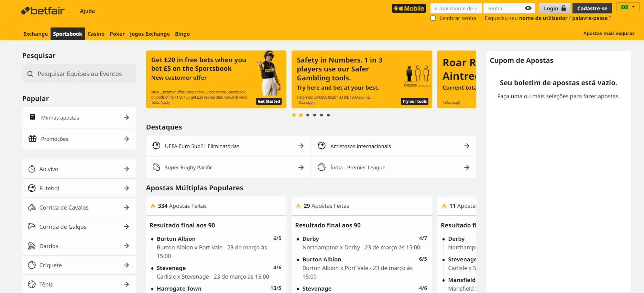This screenshot has height=293, width=644.
Task: Open the Jogos Exchange tab
Action: [x=150, y=34]
